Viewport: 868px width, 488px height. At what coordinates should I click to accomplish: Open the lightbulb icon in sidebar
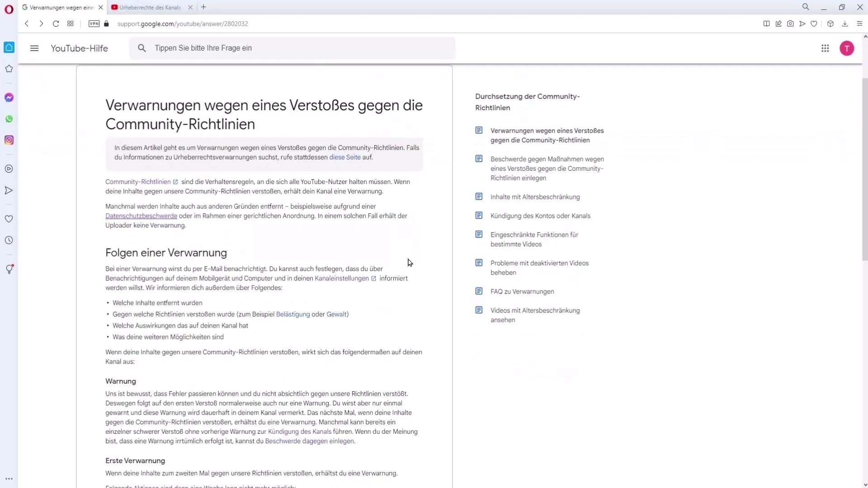[9, 269]
